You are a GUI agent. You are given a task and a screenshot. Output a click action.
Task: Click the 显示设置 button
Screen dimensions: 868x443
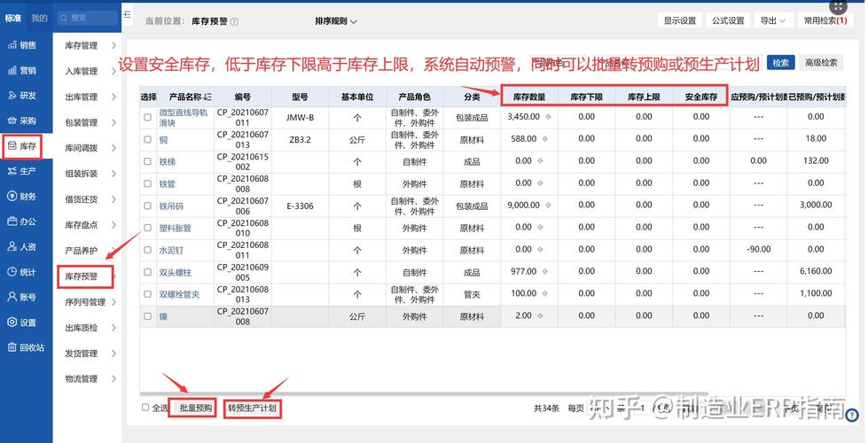coord(680,20)
